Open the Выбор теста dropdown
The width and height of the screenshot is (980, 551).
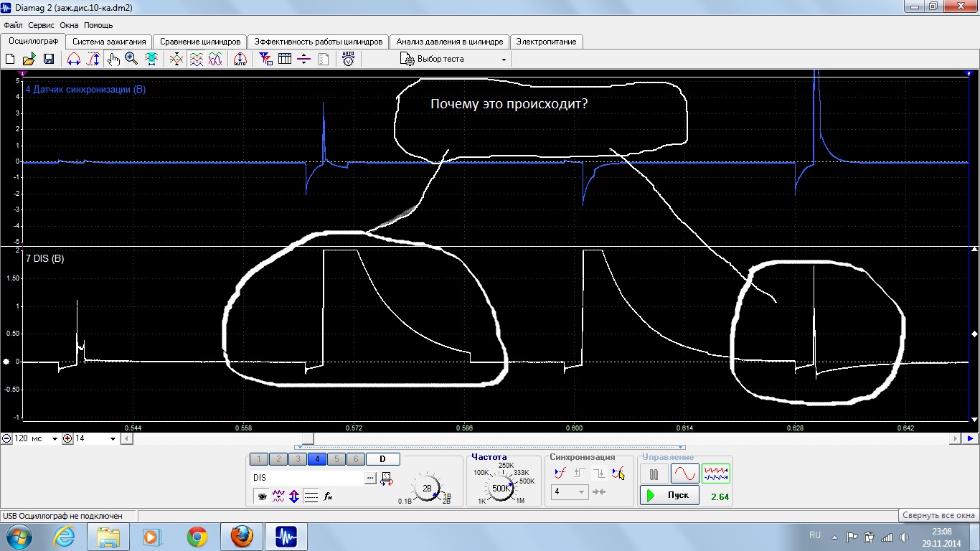point(453,60)
